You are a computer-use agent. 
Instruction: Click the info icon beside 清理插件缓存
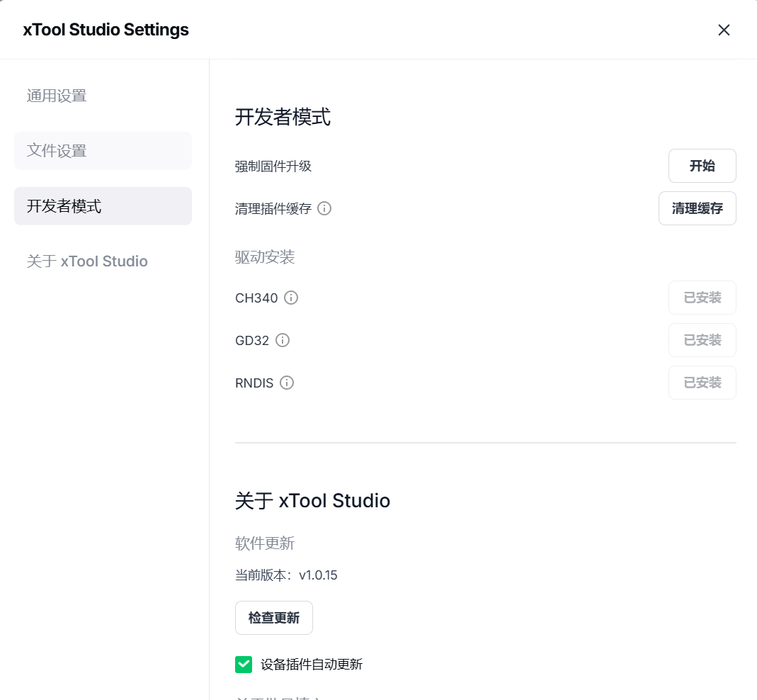click(324, 208)
